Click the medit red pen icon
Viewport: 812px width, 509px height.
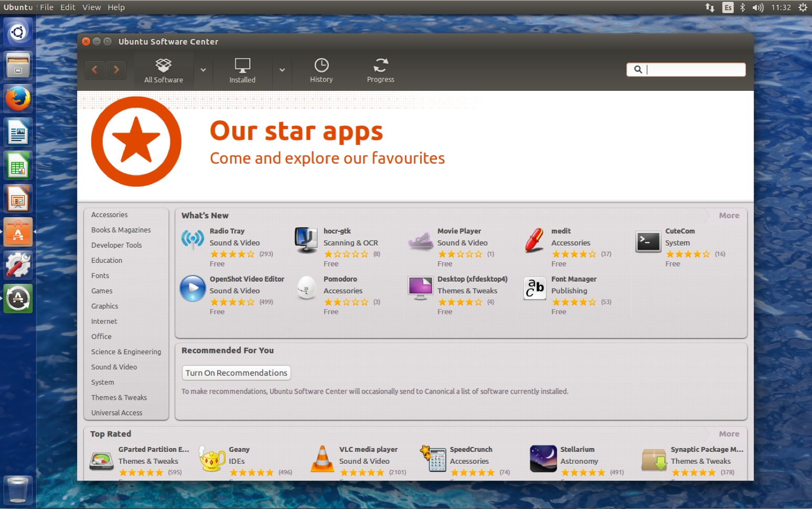[x=535, y=241]
